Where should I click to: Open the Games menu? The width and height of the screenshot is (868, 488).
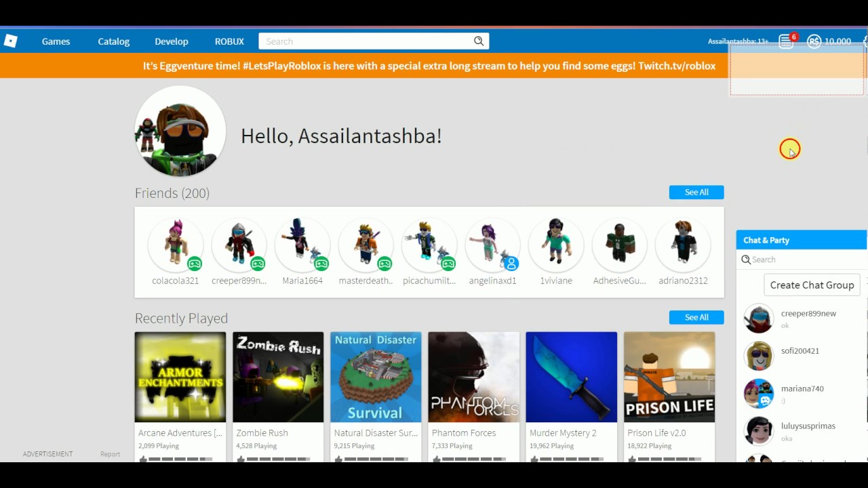(x=56, y=41)
